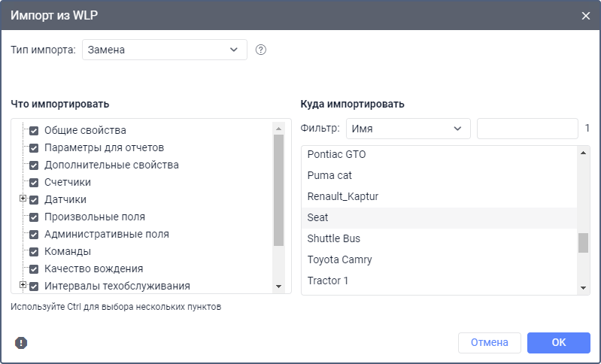Viewport: 601px width, 364px height.
Task: Disable the Качество вождения checkbox
Action: pos(34,269)
